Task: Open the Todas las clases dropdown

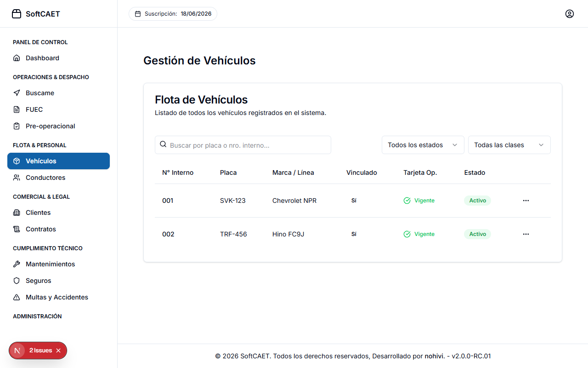Action: coord(509,145)
